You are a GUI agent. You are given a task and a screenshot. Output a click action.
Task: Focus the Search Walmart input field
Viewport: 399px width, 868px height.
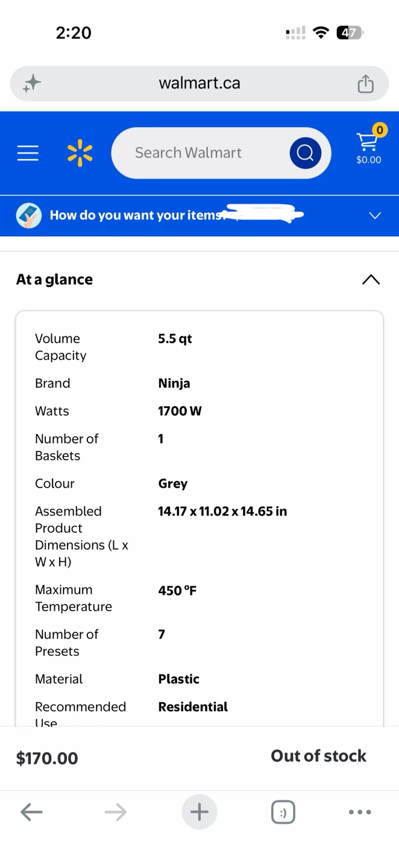199,153
